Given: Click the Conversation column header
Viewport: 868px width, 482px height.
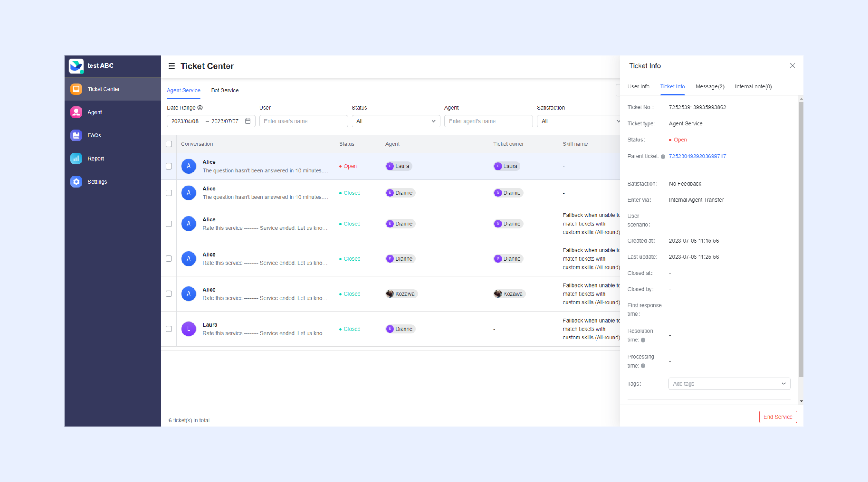Looking at the screenshot, I should (x=197, y=144).
